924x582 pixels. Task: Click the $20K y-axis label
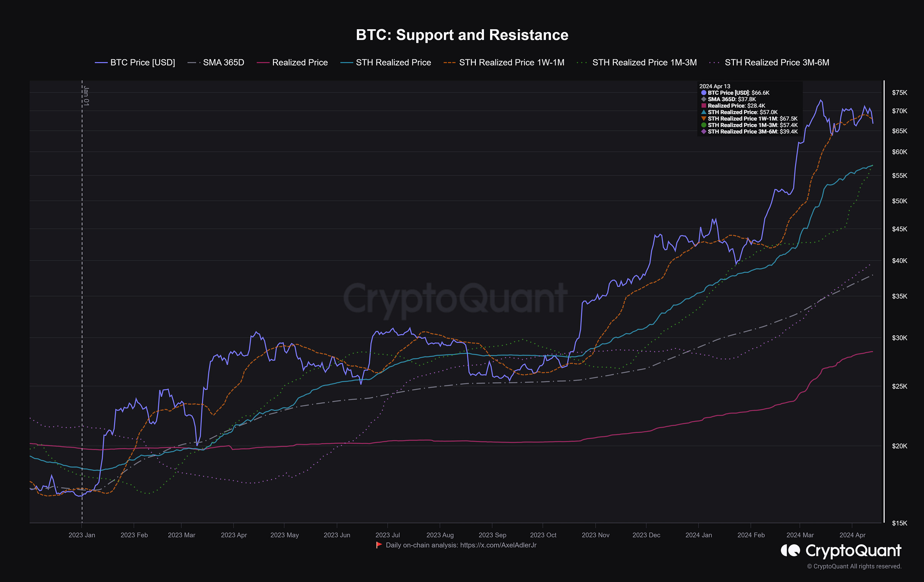899,446
